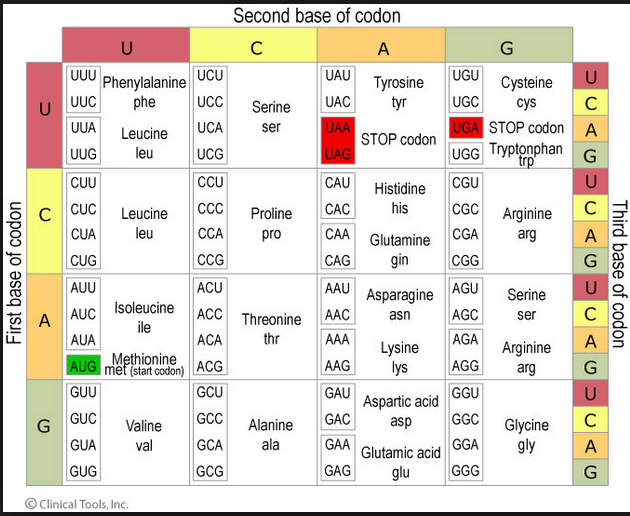Click the green AUG start codon box
Screen dimensions: 630x516
point(83,365)
